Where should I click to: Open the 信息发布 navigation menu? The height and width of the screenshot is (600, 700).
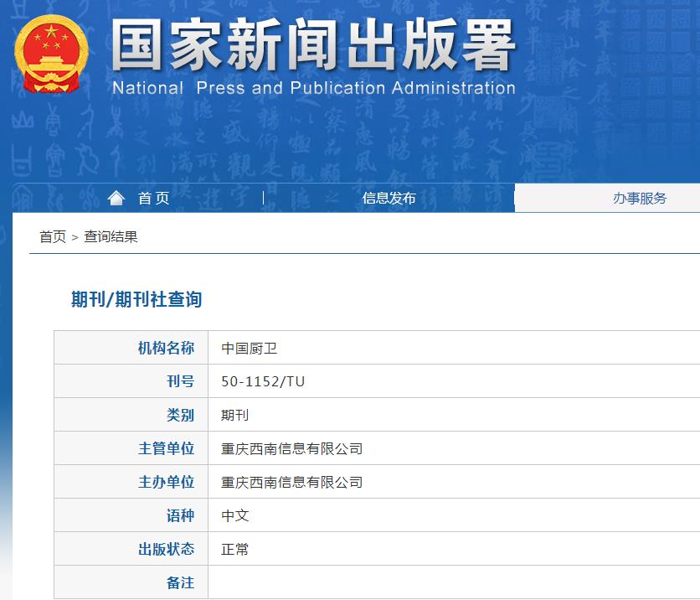(x=387, y=198)
